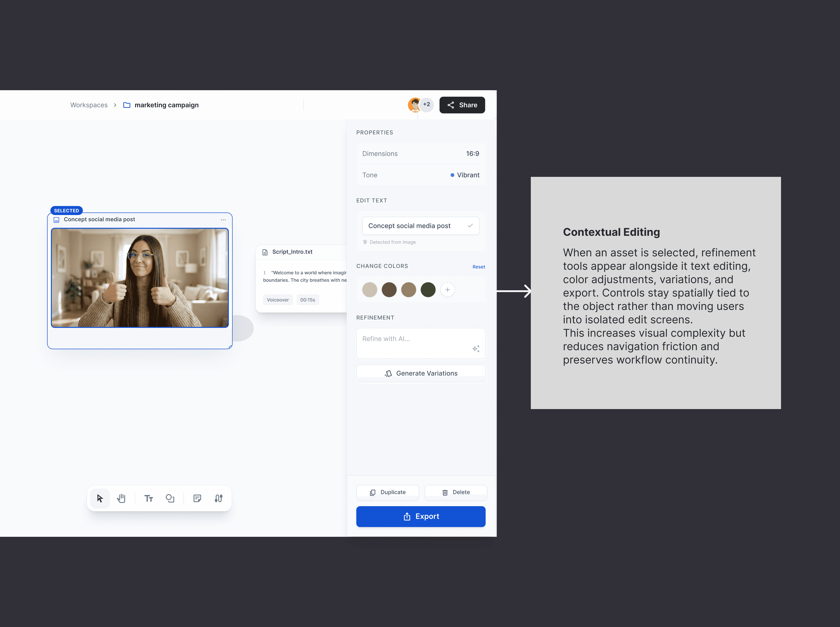Select the pointer cursor tool
Screen dimensions: 840x627
pos(100,498)
